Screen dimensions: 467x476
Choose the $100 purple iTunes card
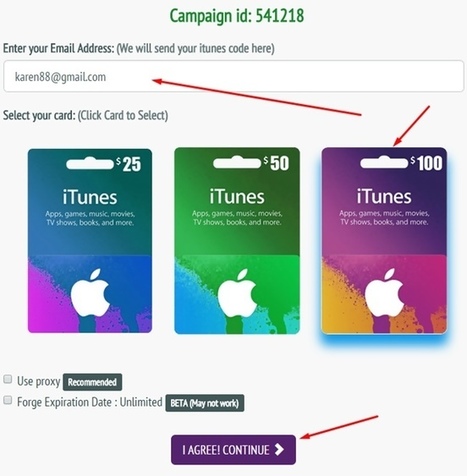click(384, 241)
